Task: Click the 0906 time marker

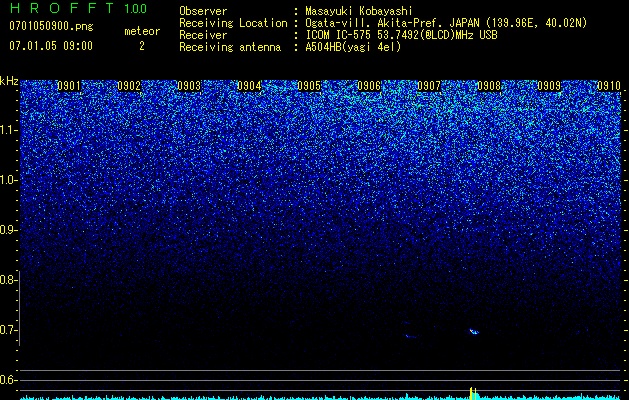Action: tap(369, 86)
